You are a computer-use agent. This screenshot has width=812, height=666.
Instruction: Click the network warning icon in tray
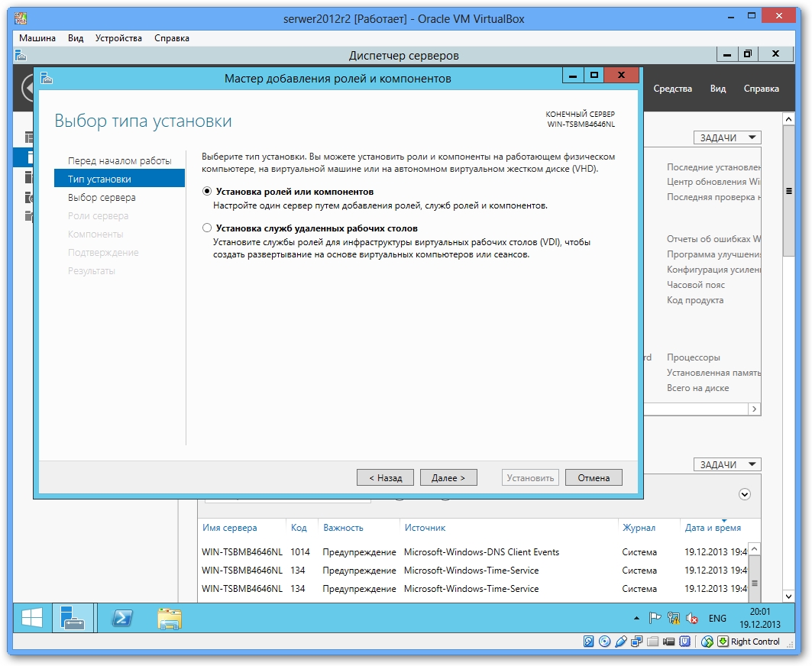coord(673,618)
